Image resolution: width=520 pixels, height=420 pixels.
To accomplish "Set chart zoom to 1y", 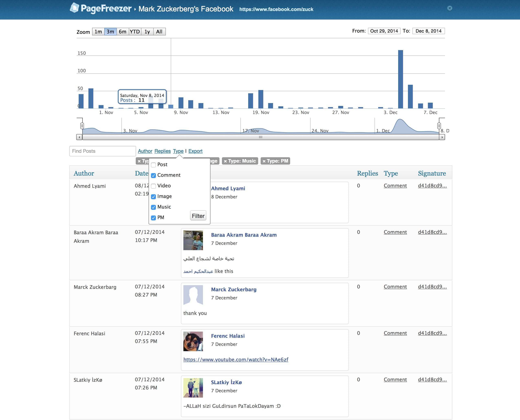I will 147,32.
